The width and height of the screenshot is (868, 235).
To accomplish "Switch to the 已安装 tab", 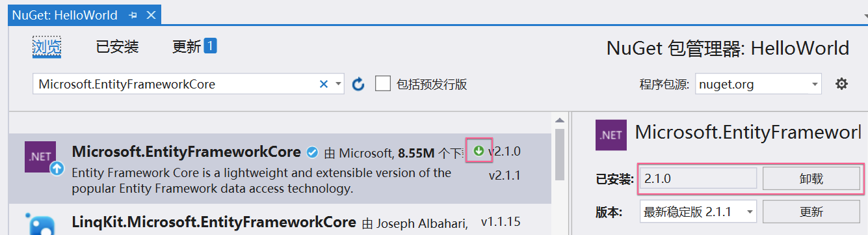I will (118, 47).
